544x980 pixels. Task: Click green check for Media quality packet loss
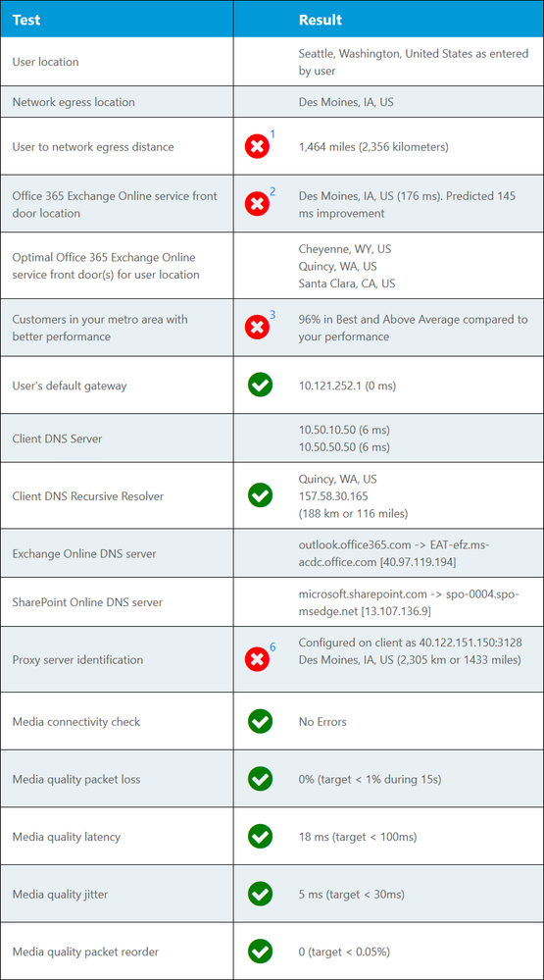click(x=260, y=779)
